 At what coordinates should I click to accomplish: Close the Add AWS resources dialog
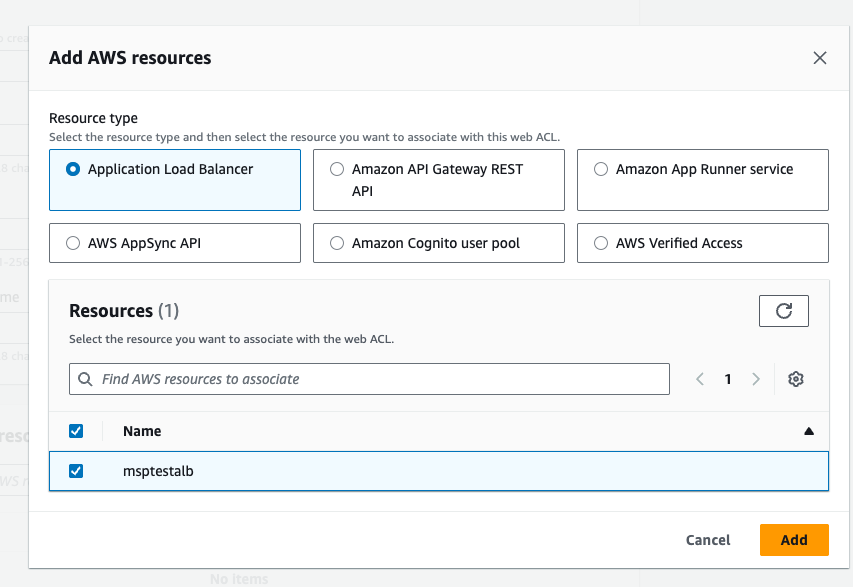tap(819, 58)
